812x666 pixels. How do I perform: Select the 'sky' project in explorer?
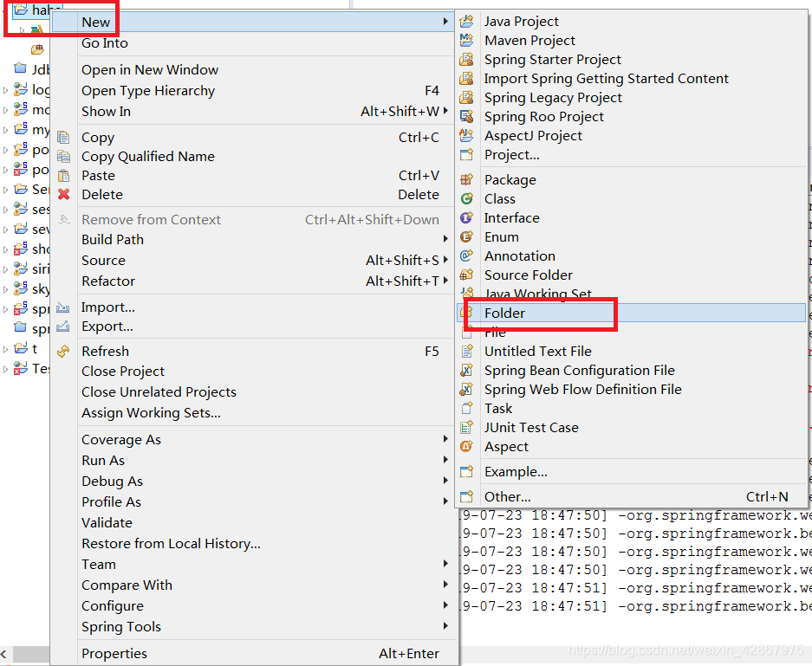pyautogui.click(x=41, y=288)
